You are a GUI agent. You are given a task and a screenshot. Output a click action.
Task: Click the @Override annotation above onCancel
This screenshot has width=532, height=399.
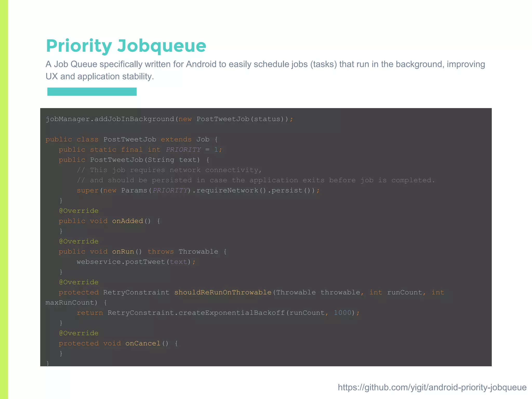79,333
